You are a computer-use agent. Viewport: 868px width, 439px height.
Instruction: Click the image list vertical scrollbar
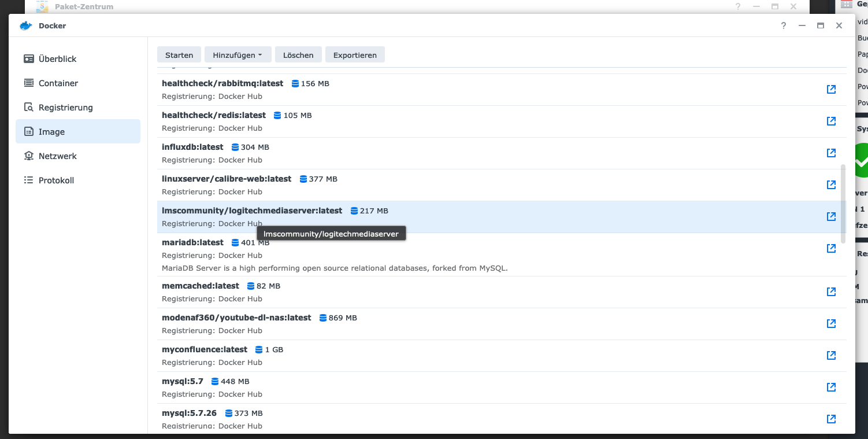click(843, 204)
